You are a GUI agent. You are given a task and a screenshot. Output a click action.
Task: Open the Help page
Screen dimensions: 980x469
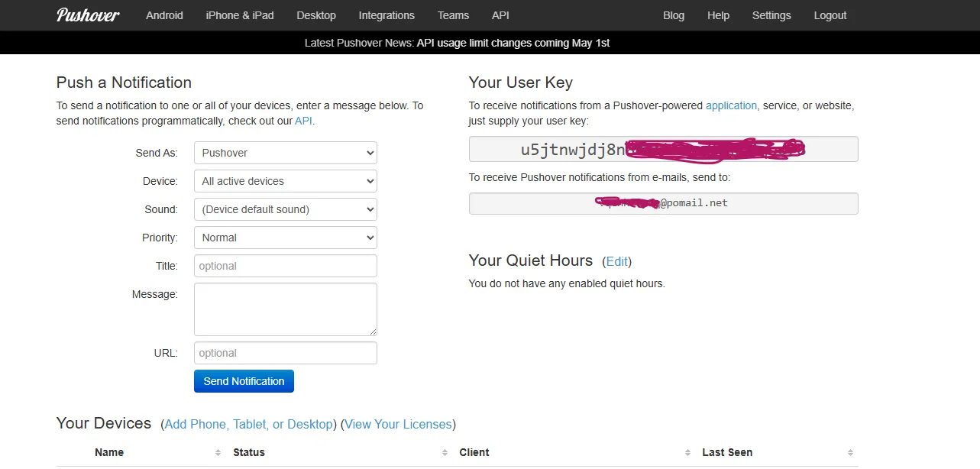[x=718, y=15]
